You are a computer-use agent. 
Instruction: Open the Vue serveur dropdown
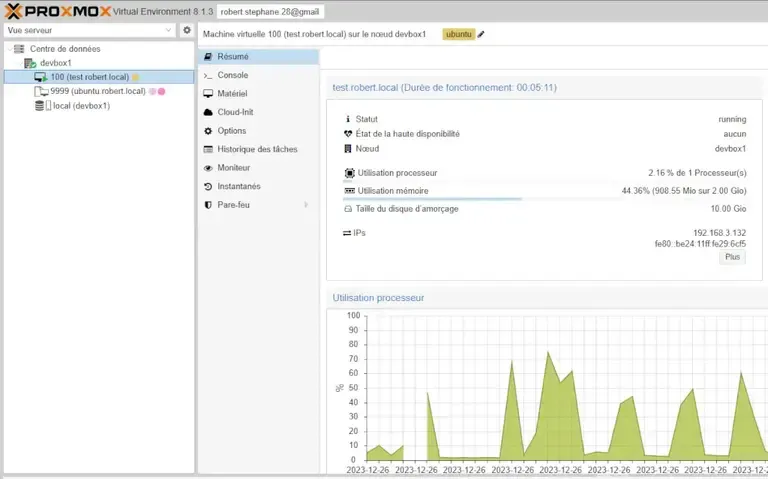point(89,30)
